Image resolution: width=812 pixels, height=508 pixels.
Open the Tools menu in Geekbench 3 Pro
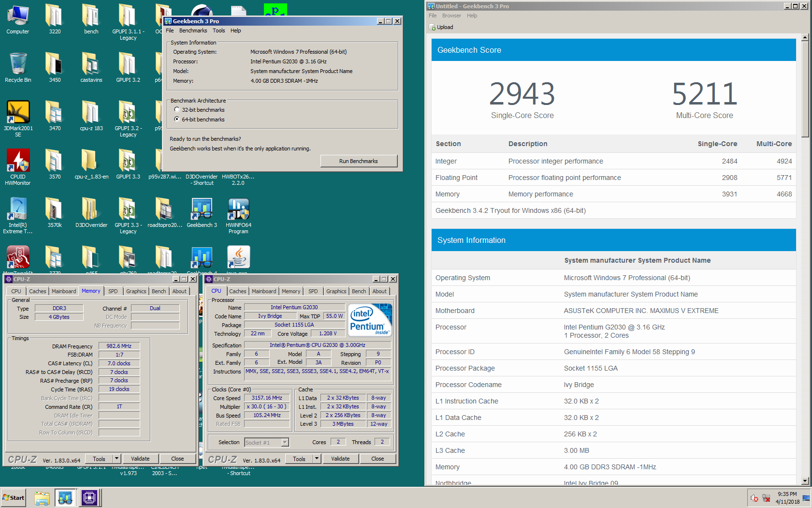pos(218,30)
